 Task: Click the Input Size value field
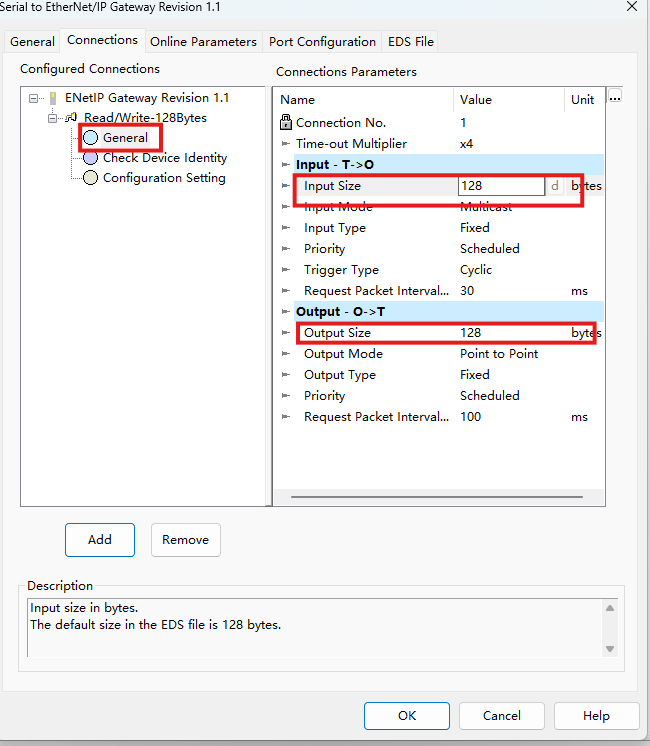pos(501,186)
